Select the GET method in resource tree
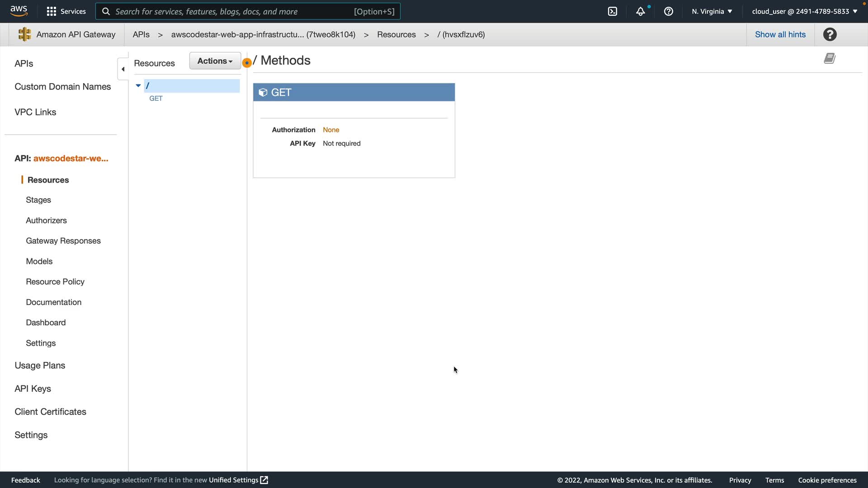This screenshot has height=488, width=868. point(156,99)
